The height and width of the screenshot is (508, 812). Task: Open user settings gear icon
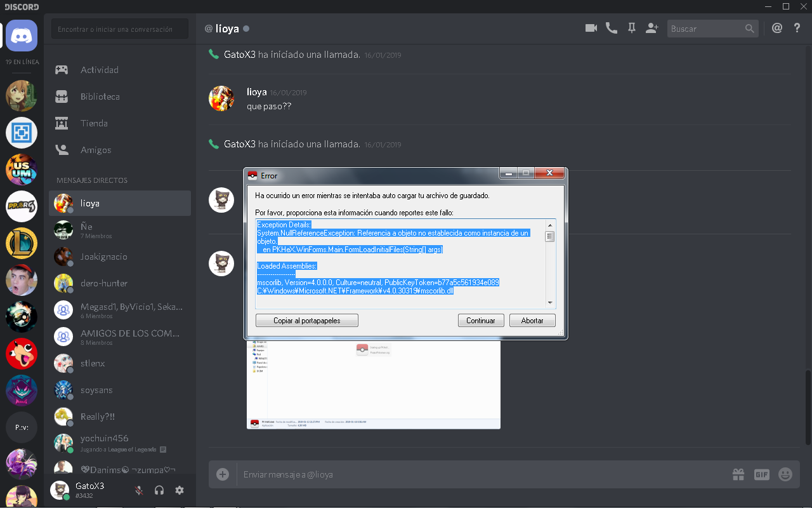(x=180, y=490)
